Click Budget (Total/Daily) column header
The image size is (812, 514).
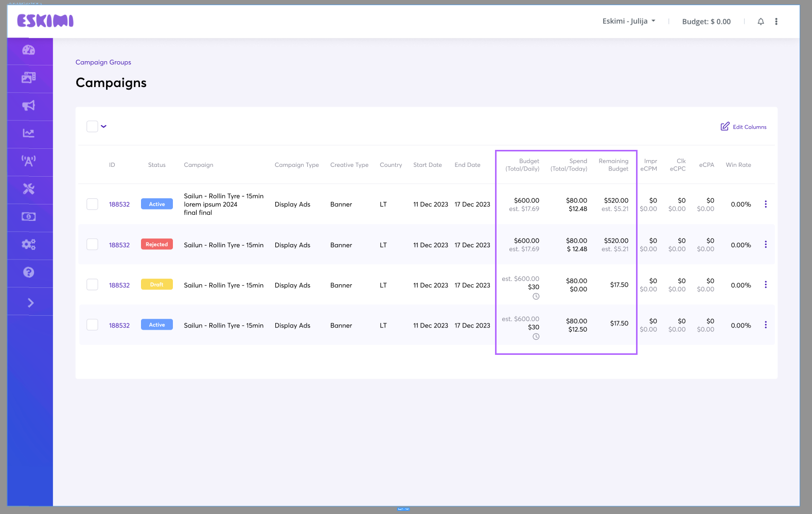point(523,165)
